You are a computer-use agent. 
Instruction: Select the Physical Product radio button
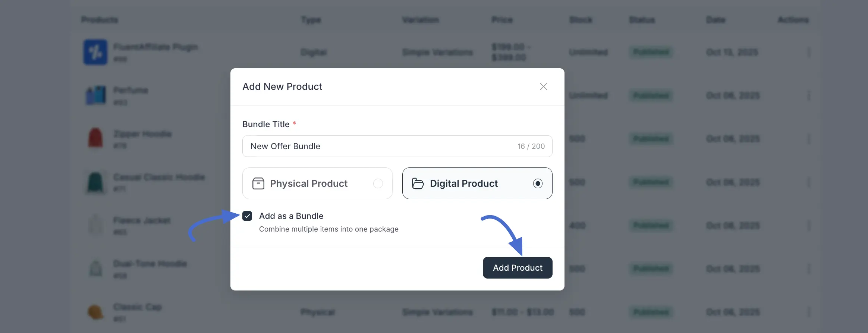coord(378,183)
